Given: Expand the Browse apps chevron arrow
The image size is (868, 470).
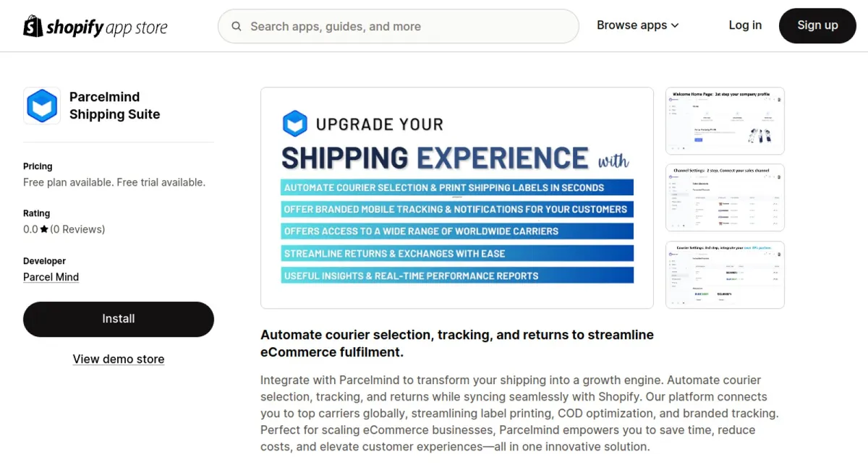Looking at the screenshot, I should [x=675, y=25].
